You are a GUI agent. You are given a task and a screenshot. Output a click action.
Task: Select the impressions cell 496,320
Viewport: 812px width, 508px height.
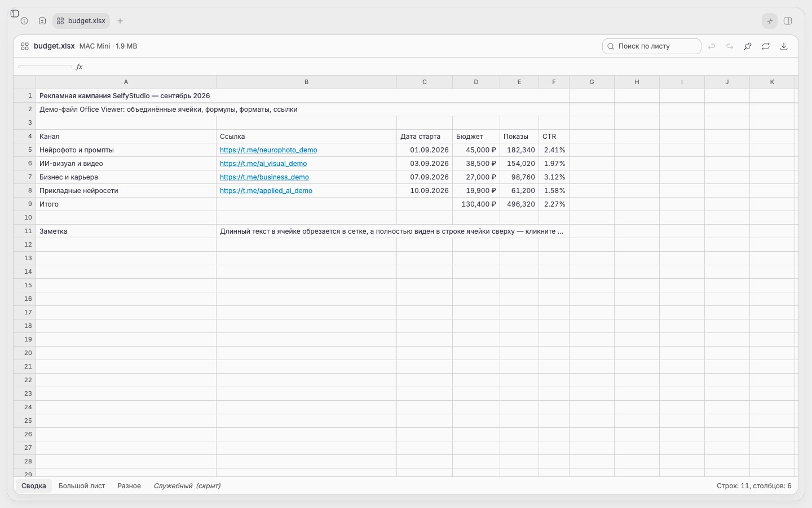(x=519, y=204)
